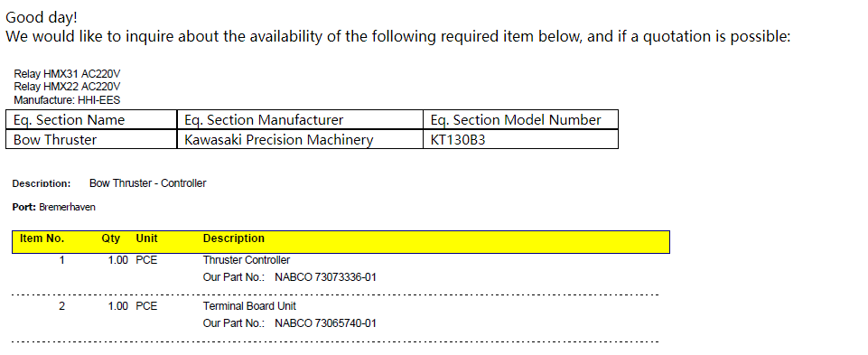Click the Bow Thruster table cell
868x355 pixels.
91,139
